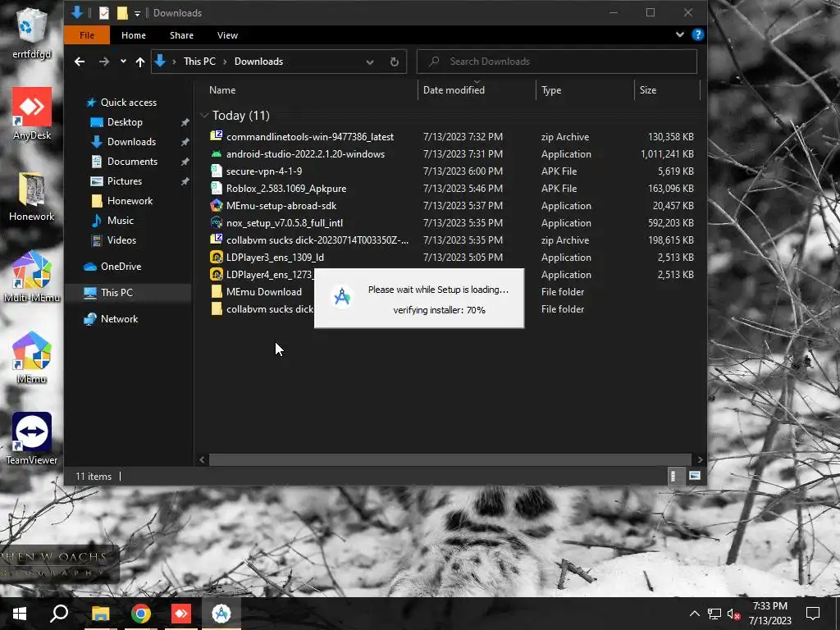The width and height of the screenshot is (840, 630).
Task: Select Honework in the navigation pane
Action: pyautogui.click(x=130, y=201)
